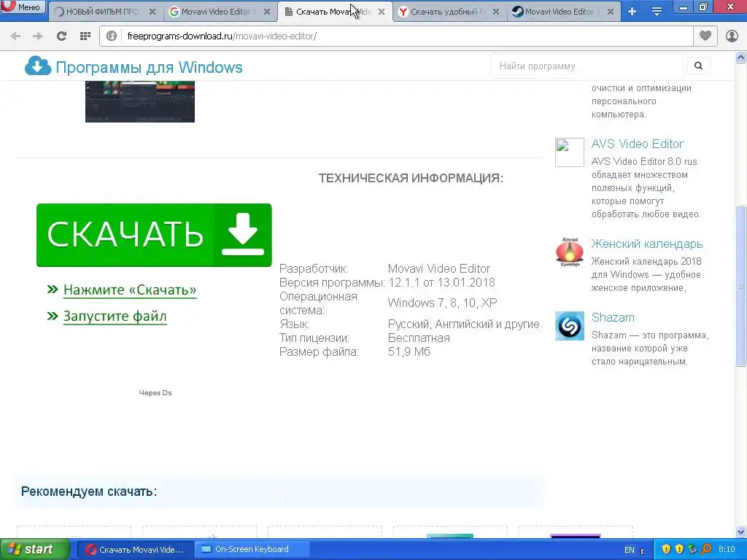This screenshot has height=560, width=747.
Task: Click the 51,9 Мб file size value
Action: click(x=409, y=352)
